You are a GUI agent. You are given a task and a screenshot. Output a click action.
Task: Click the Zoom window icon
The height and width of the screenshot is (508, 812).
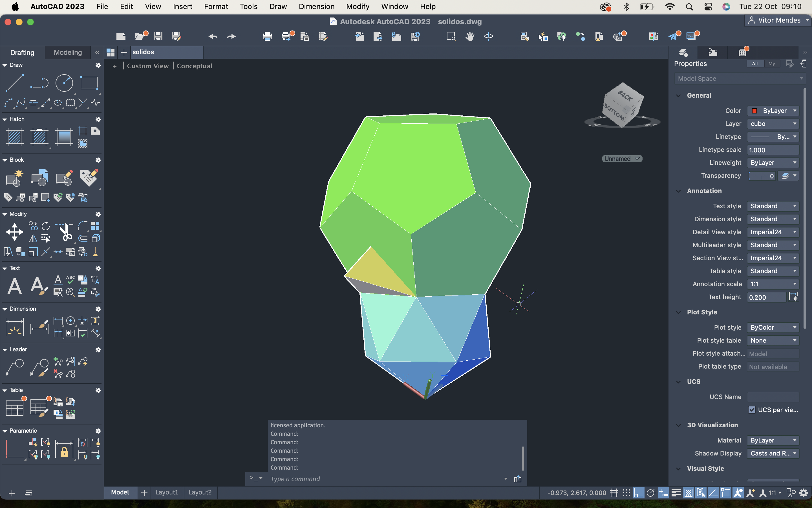(x=451, y=36)
